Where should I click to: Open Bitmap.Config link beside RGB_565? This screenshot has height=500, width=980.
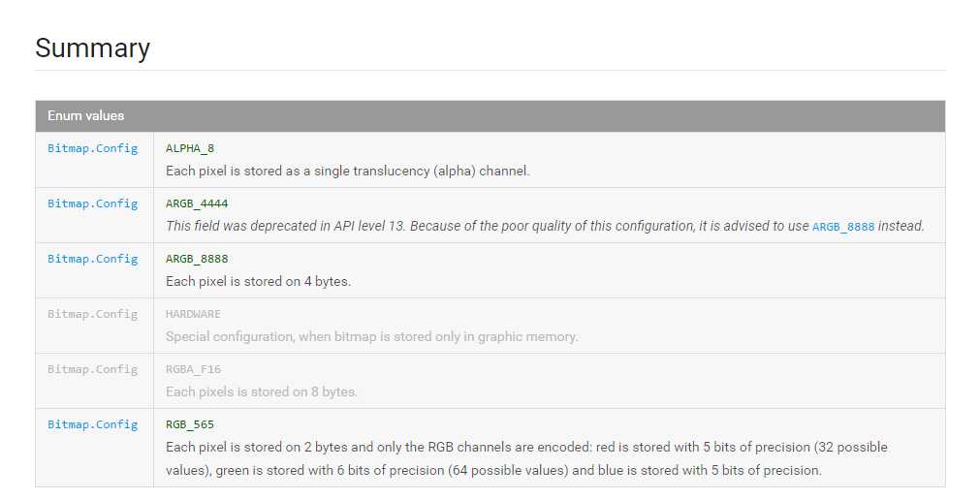pyautogui.click(x=93, y=424)
